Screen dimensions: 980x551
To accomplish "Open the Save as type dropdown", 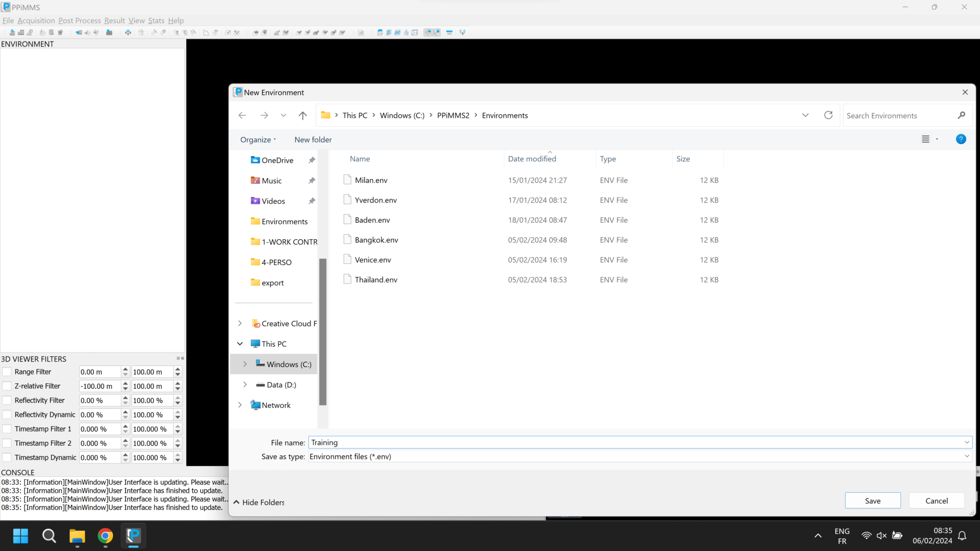I will click(968, 456).
